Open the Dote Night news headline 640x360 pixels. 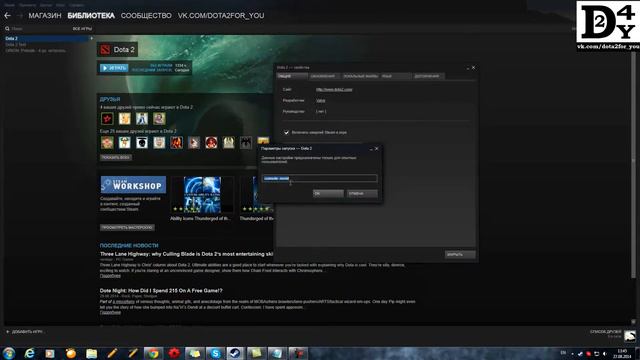pyautogui.click(x=161, y=291)
